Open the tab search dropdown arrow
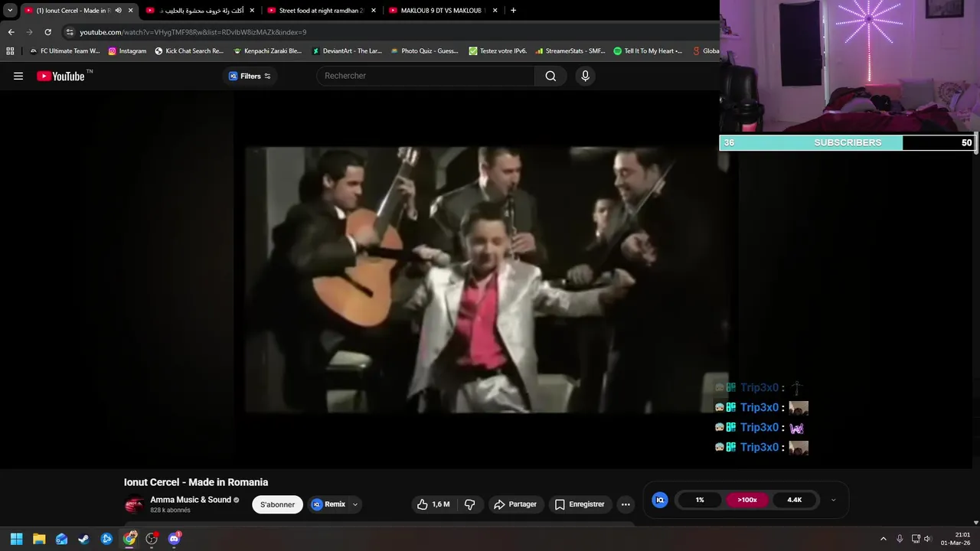Screen dimensions: 980x551 point(10,11)
